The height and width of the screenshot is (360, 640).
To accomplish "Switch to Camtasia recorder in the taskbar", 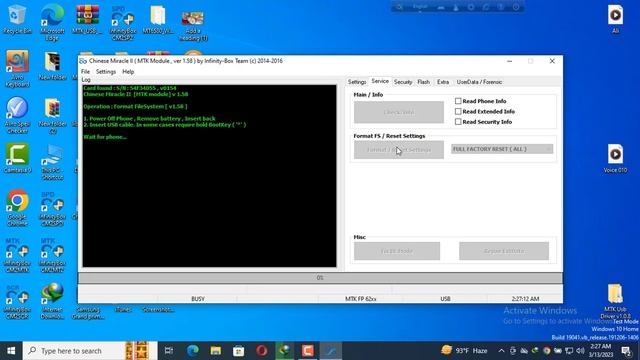I will click(308, 351).
